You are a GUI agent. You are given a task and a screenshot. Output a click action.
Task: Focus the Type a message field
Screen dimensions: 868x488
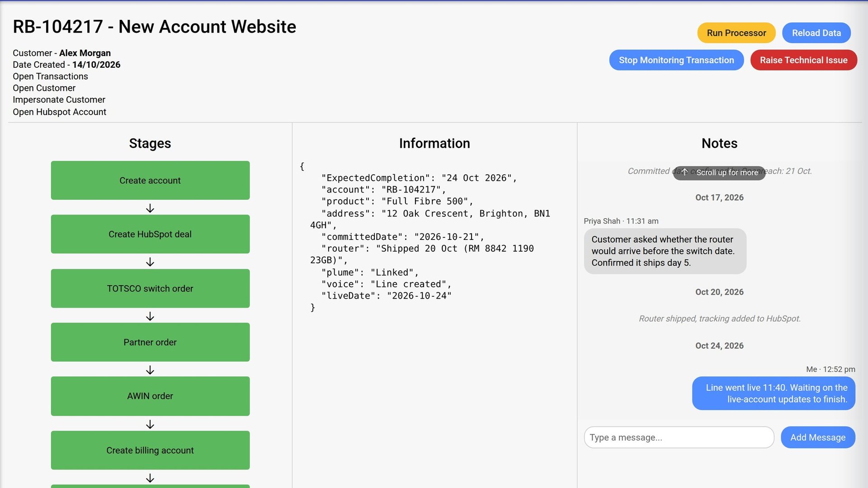point(679,437)
